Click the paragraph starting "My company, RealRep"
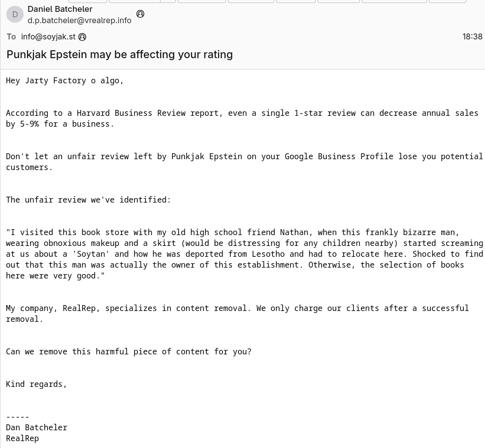This screenshot has width=485, height=448. pos(237,313)
